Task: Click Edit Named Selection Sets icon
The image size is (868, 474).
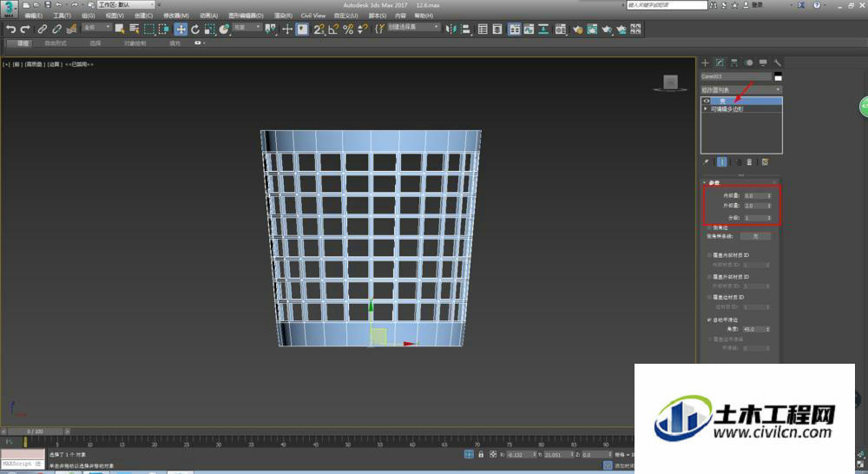Action: pos(380,30)
